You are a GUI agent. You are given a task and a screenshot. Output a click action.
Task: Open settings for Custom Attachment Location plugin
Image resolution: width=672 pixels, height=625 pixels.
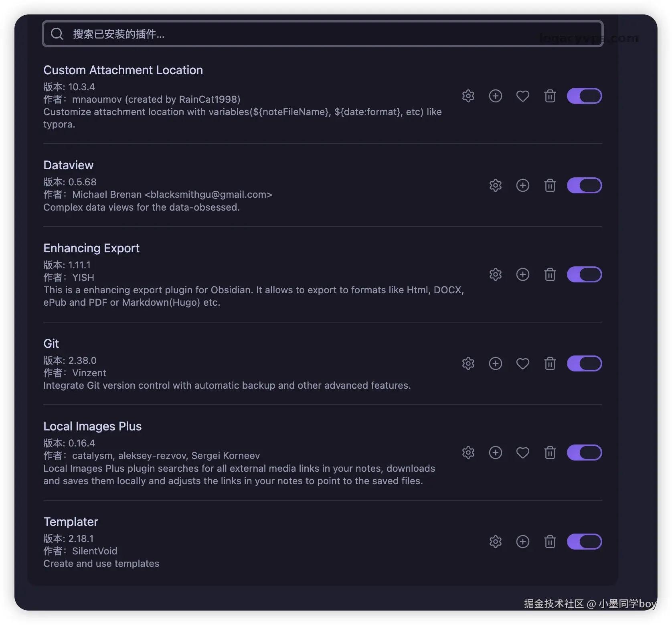click(x=468, y=96)
